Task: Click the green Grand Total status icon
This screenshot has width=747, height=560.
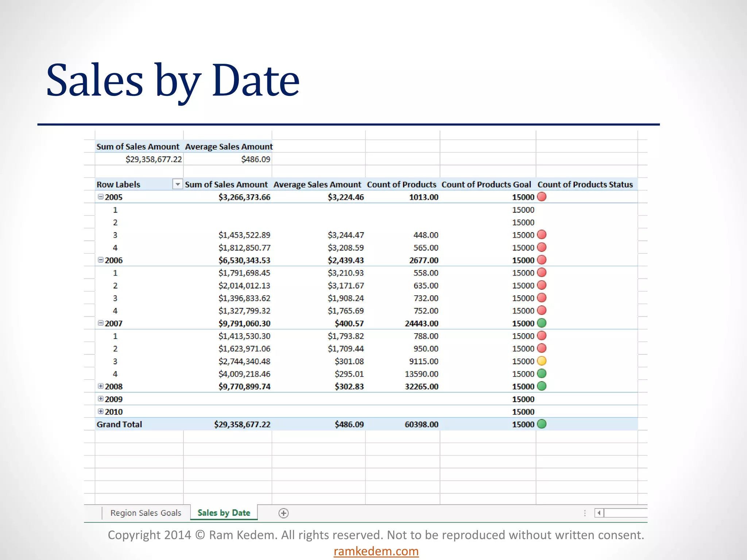Action: [542, 424]
